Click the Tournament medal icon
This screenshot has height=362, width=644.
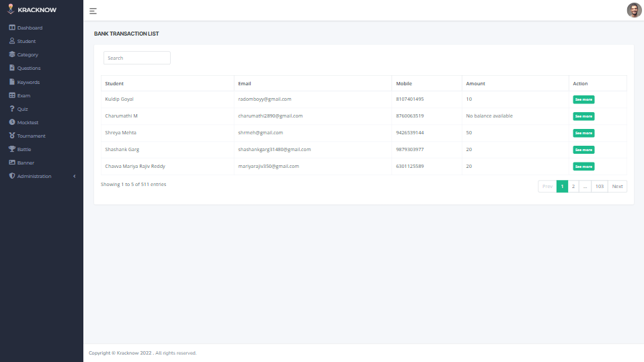coord(12,136)
